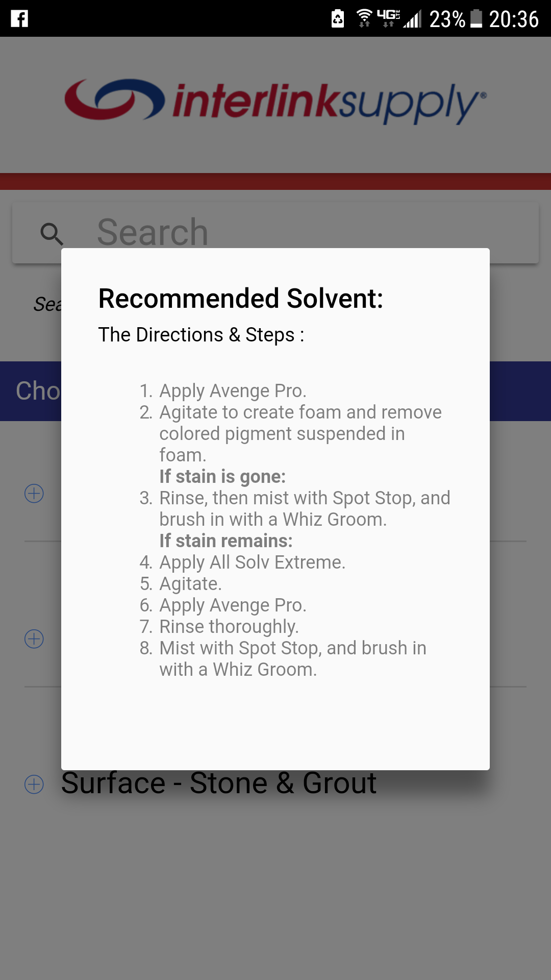The height and width of the screenshot is (980, 551).
Task: Select the dark blue category header bar
Action: tap(31, 391)
